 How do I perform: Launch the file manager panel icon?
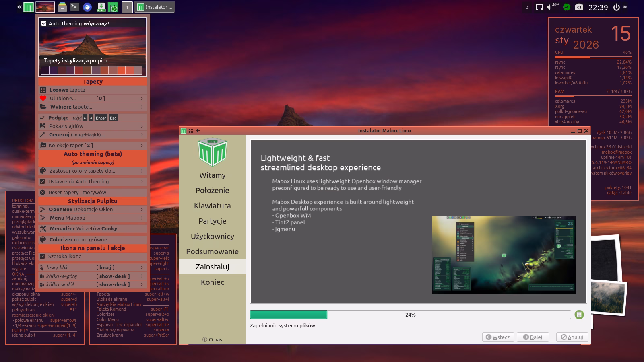62,7
